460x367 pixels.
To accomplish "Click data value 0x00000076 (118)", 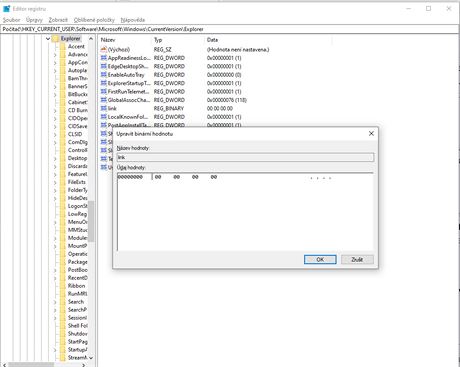I will point(227,100).
